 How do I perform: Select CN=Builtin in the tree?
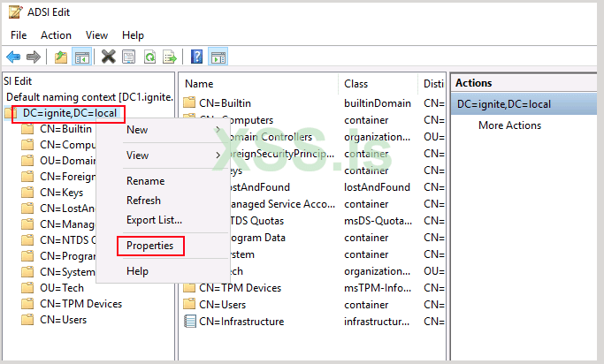click(65, 129)
